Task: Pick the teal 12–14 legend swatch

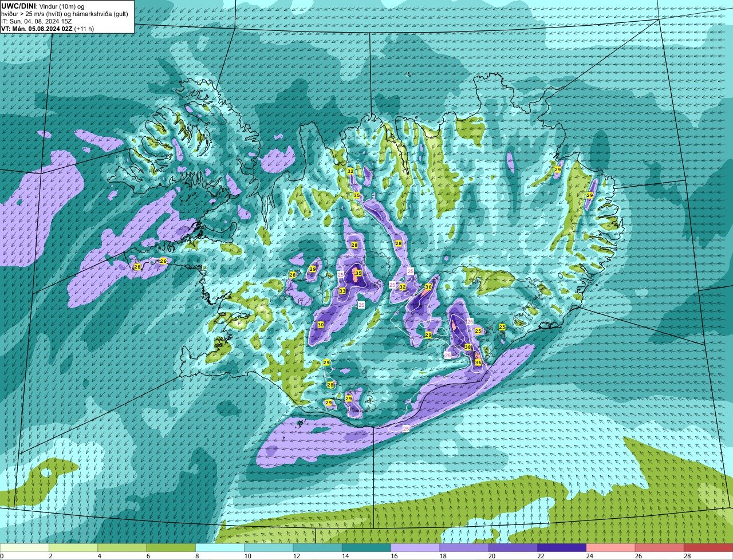Action: [x=318, y=547]
